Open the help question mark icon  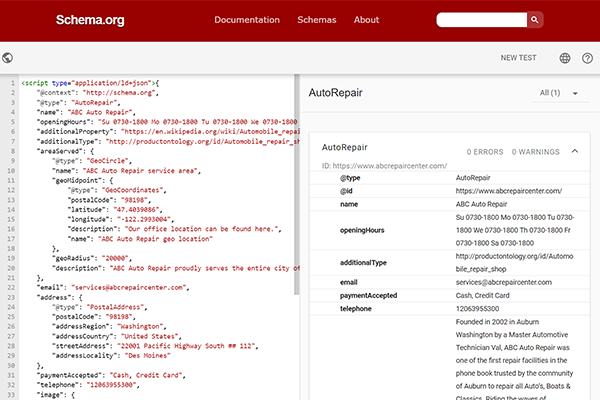click(x=587, y=58)
